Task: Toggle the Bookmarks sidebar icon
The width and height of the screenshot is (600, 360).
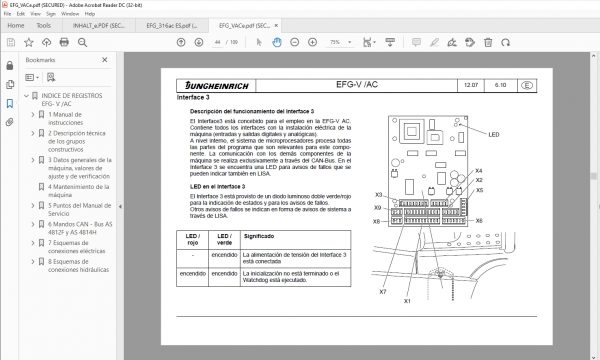Action: pyautogui.click(x=10, y=103)
